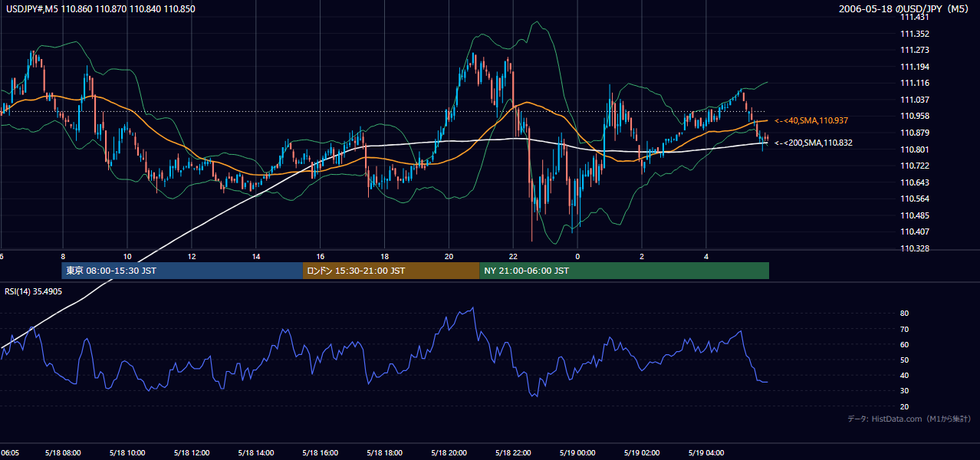Image resolution: width=980 pixels, height=460 pixels.
Task: Click the 5/18 14:00 time axis label
Action: coord(256,452)
